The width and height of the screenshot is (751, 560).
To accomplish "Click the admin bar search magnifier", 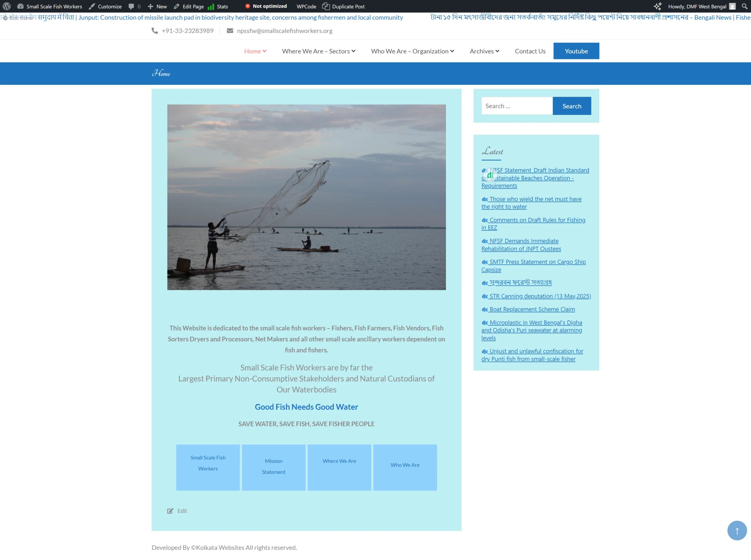I will pos(744,6).
